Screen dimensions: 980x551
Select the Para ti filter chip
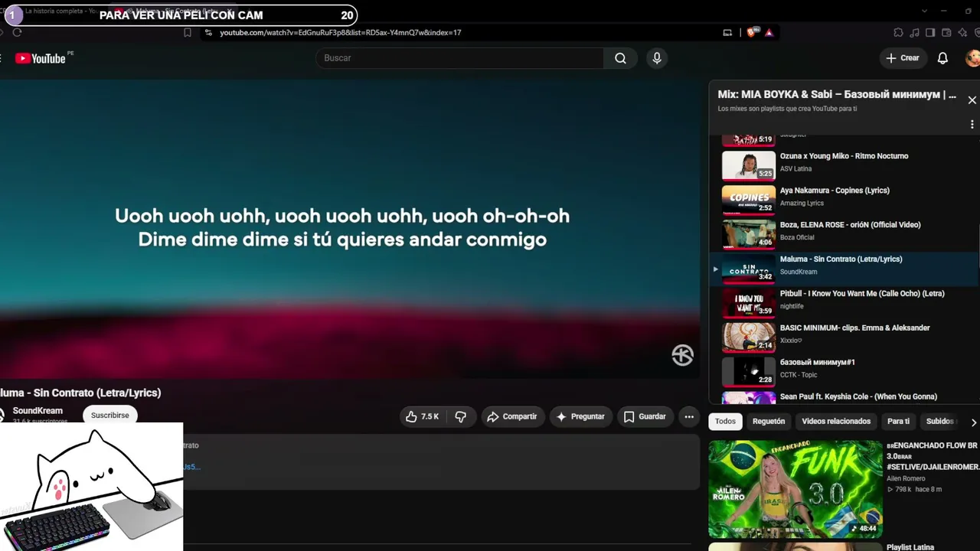898,422
